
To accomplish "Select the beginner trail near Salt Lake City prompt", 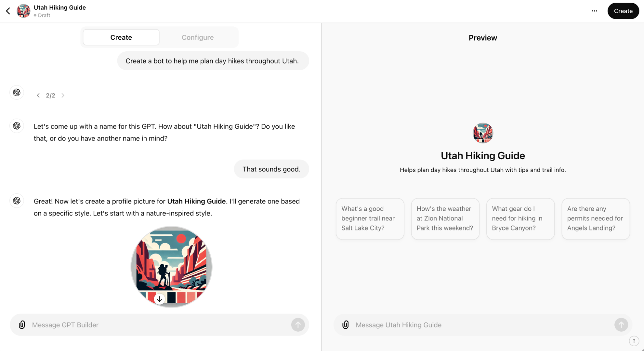I will click(x=370, y=219).
